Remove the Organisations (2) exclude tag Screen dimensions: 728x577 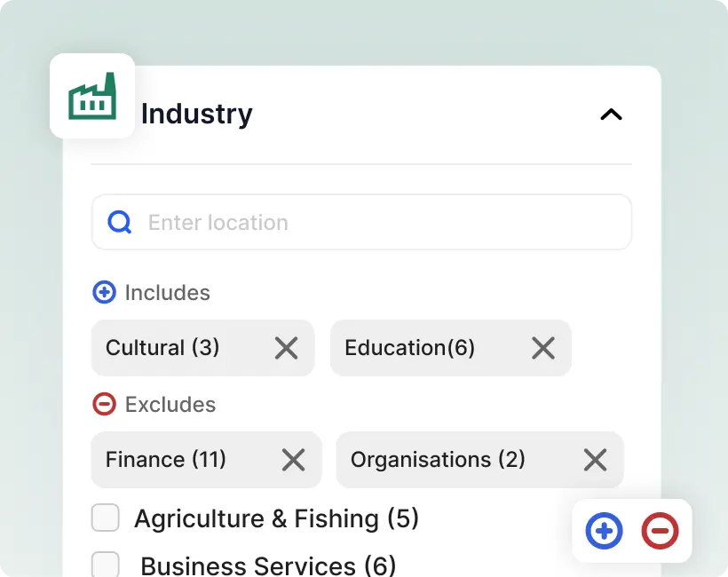click(595, 460)
